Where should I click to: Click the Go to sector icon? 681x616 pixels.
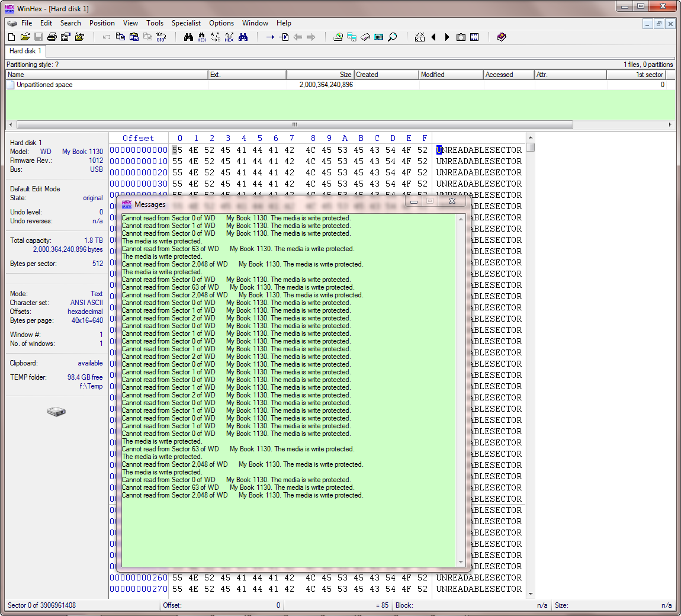[x=284, y=37]
